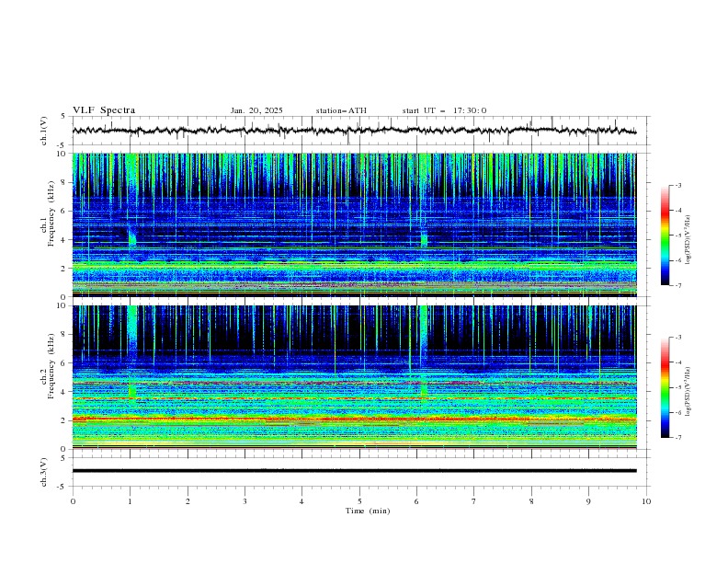
Task: Click the ch.2 'Frequency (kHz)' axis label
Action: (x=51, y=365)
